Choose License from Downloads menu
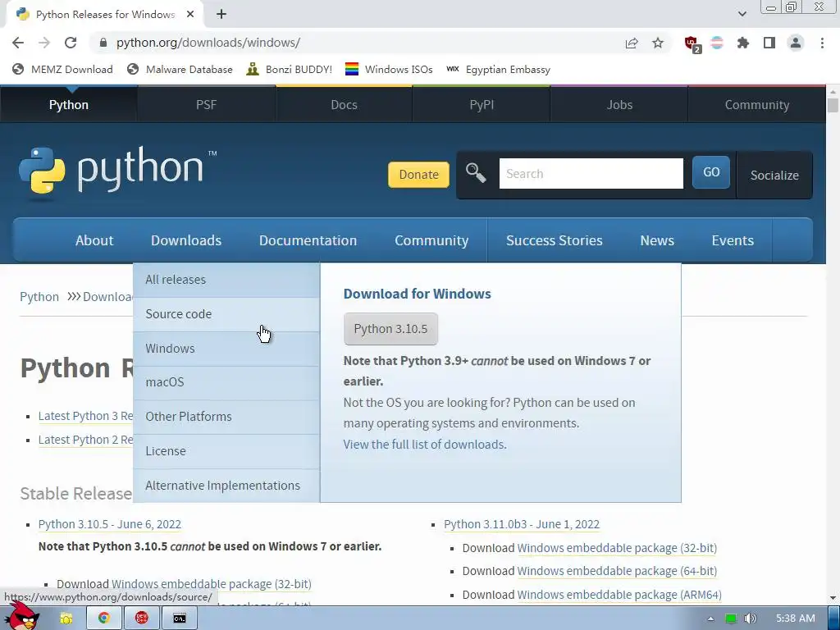 click(226, 451)
